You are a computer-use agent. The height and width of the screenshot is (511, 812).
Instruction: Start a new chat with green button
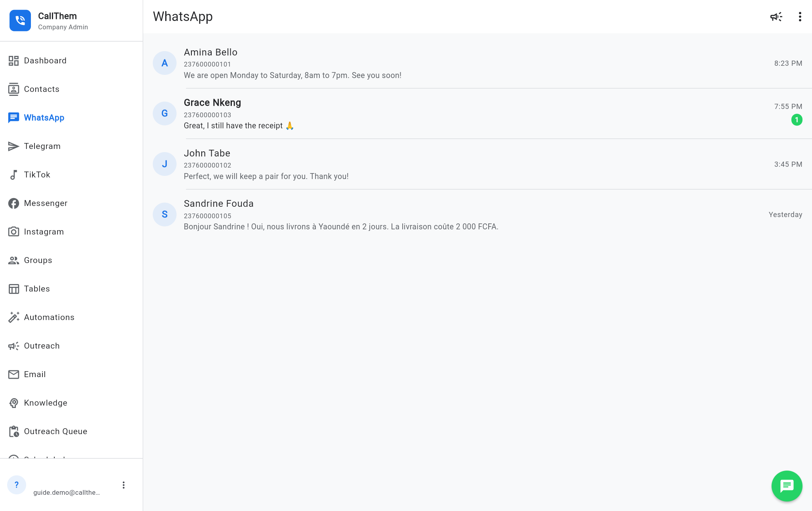[x=787, y=486]
